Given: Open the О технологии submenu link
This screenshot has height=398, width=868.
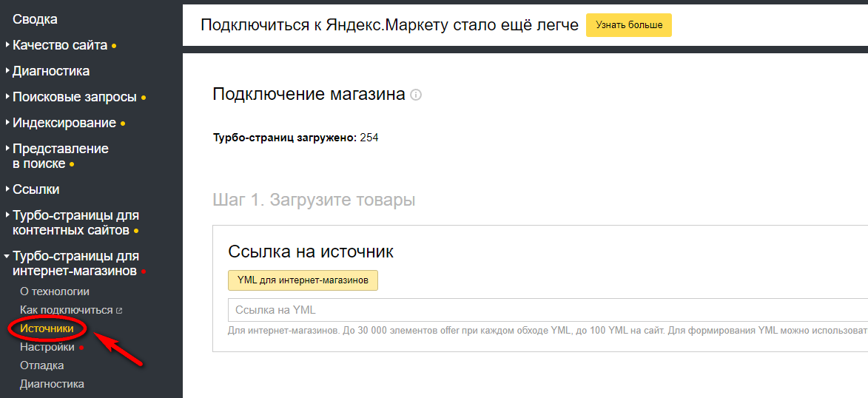Looking at the screenshot, I should (54, 291).
